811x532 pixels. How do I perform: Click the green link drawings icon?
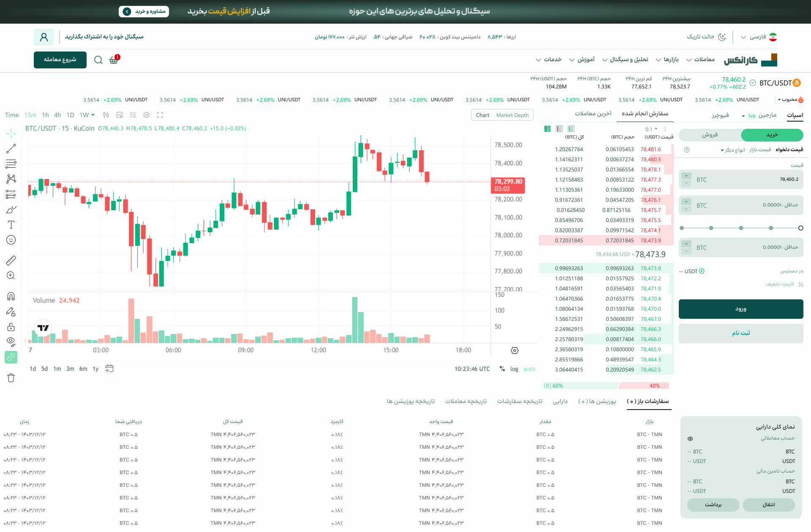[11, 357]
